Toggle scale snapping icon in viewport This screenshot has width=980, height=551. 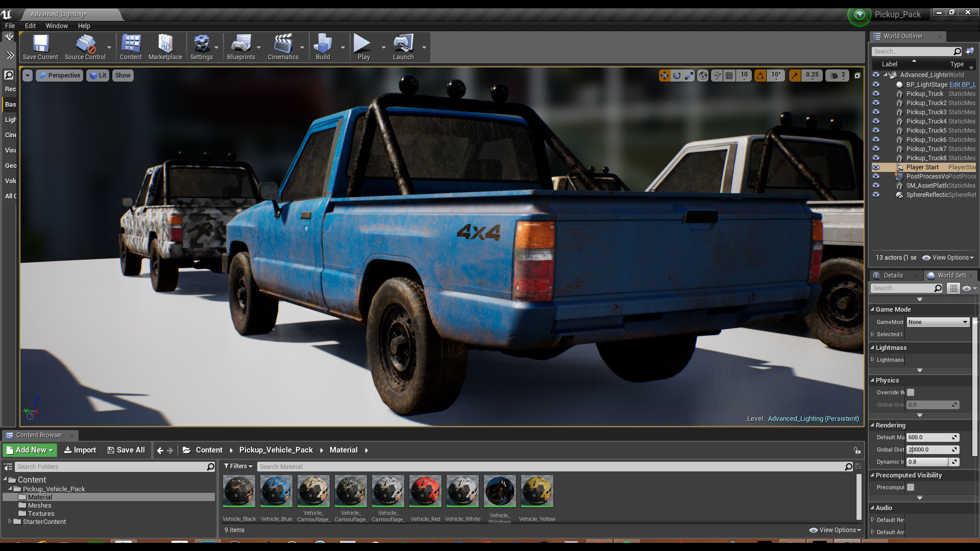pos(795,76)
